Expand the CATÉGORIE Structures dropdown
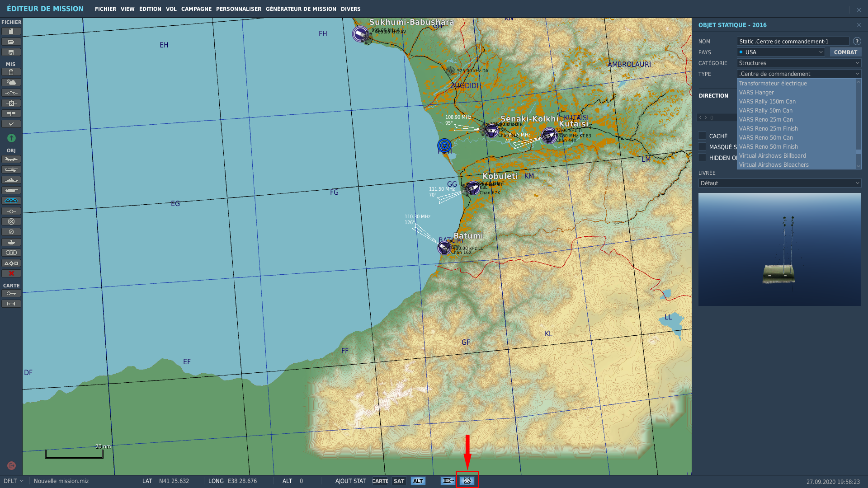 [799, 63]
